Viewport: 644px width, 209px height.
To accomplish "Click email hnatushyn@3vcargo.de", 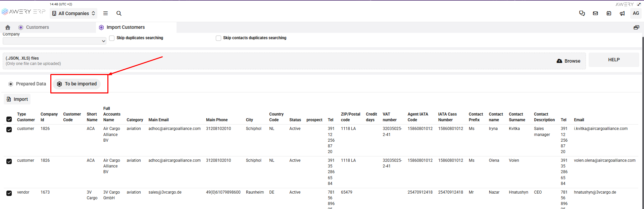I will 595,192.
